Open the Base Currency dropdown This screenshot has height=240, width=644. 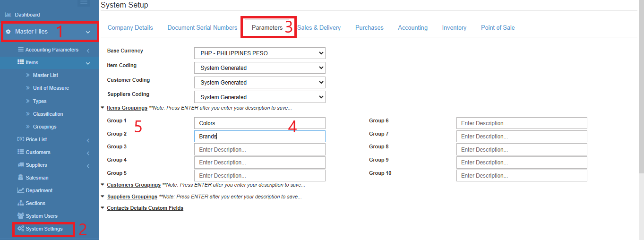tap(259, 53)
